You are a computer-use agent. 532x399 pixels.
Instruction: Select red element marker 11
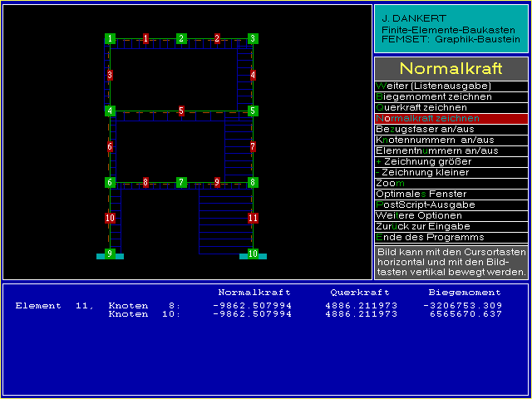pos(253,218)
